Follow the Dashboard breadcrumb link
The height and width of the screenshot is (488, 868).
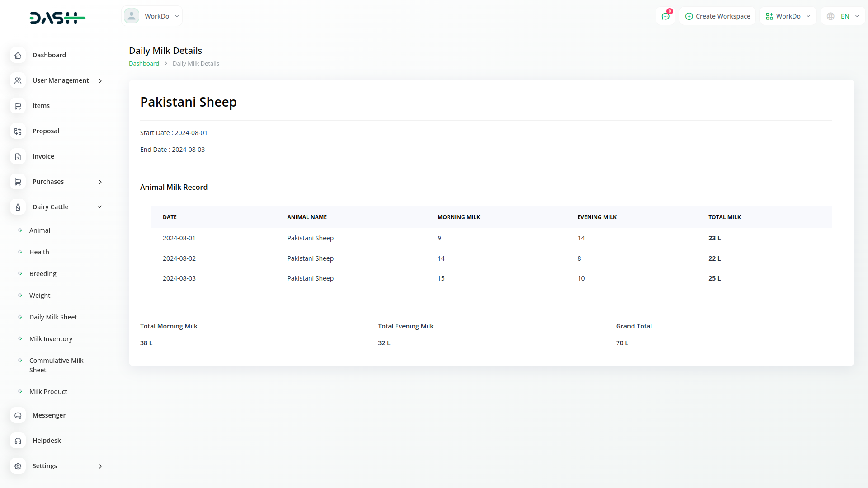[x=144, y=64]
